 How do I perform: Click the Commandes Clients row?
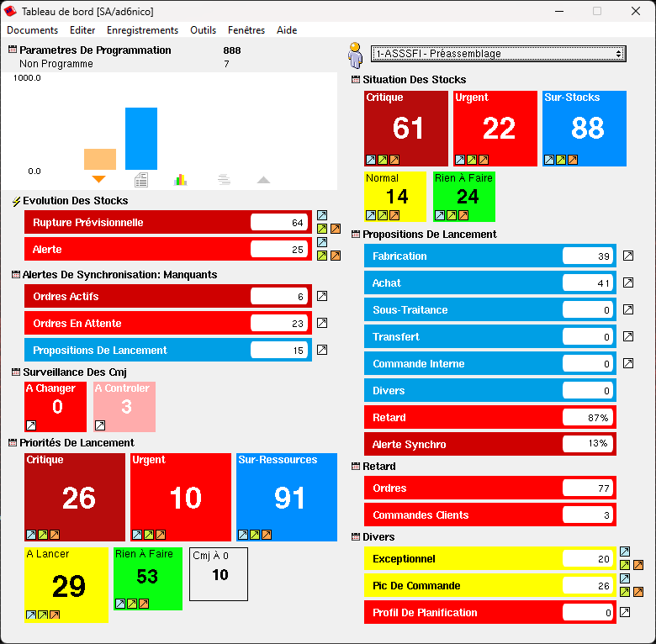(463, 515)
